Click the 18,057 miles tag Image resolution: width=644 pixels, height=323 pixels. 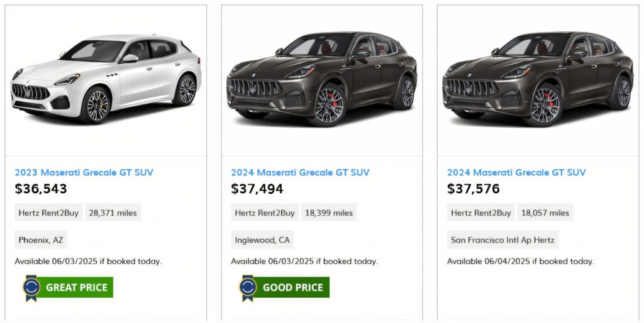[x=545, y=213]
